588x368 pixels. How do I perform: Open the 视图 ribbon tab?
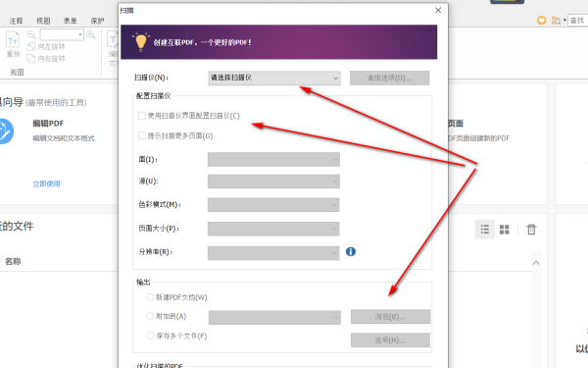coord(43,21)
